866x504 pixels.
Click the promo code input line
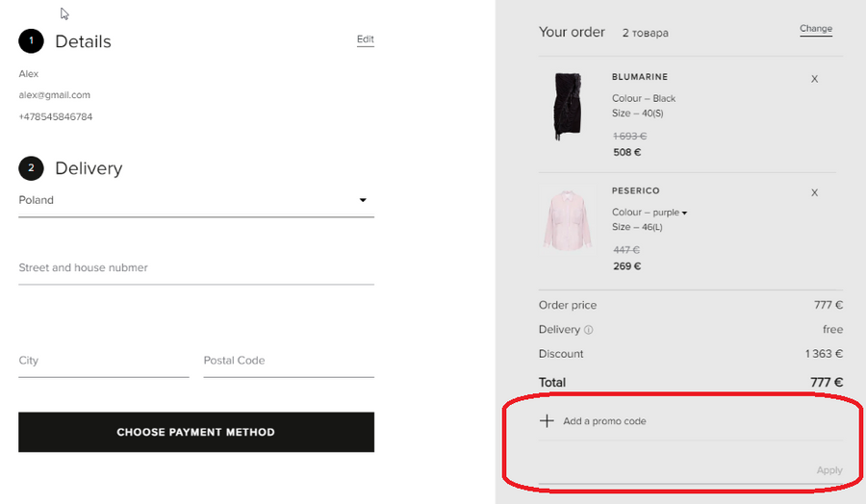pos(674,470)
